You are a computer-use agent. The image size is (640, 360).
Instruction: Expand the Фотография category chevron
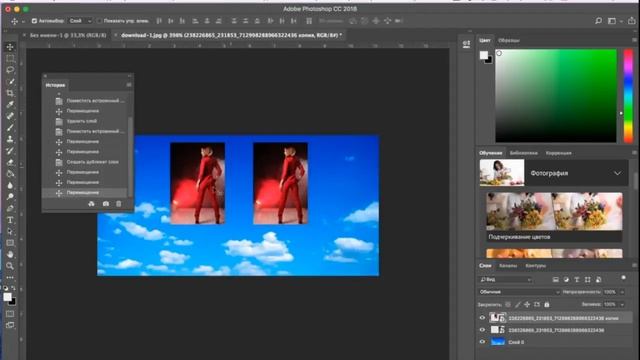[x=618, y=173]
